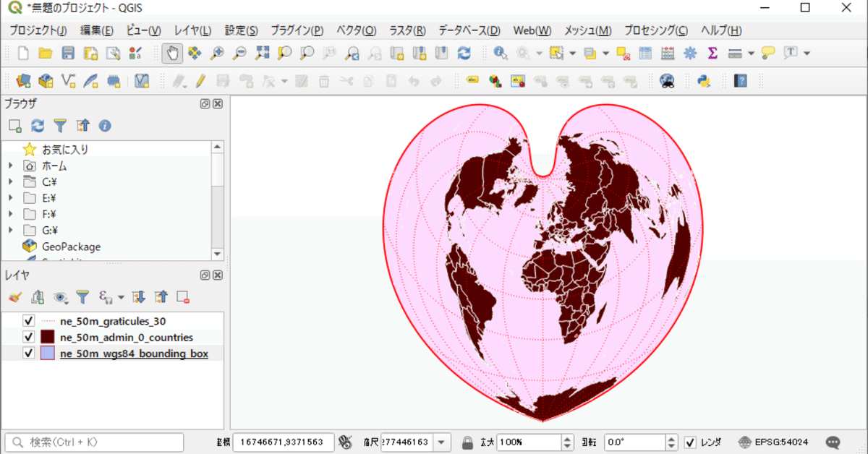
Task: Click ne_50m_wgs84_bounding_box layer color swatch
Action: point(48,354)
